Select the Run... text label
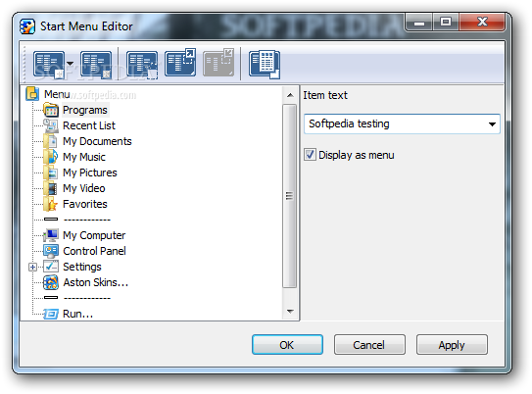The height and width of the screenshot is (394, 532). (x=78, y=314)
